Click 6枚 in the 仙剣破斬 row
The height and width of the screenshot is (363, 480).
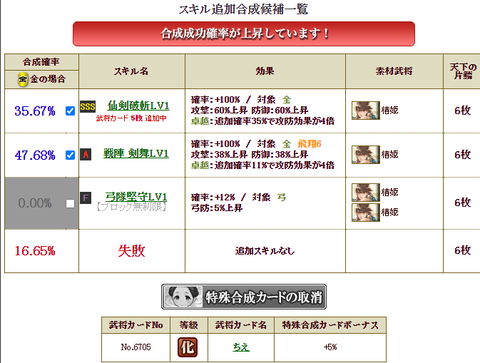coord(463,111)
